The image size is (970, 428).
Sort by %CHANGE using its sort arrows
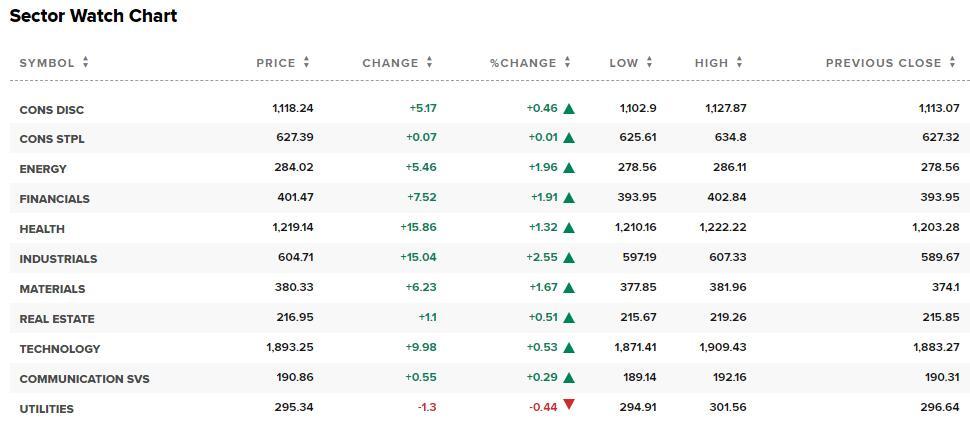tap(567, 62)
